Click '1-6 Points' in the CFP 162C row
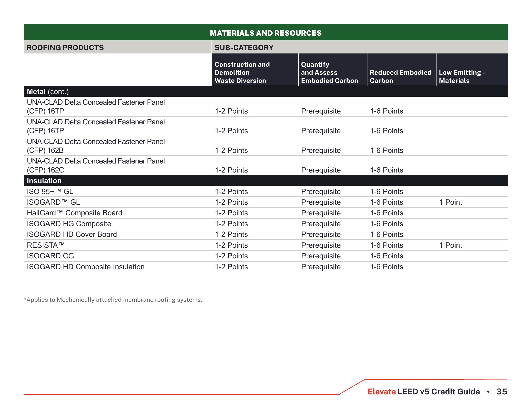The width and height of the screenshot is (532, 411). pos(386,170)
